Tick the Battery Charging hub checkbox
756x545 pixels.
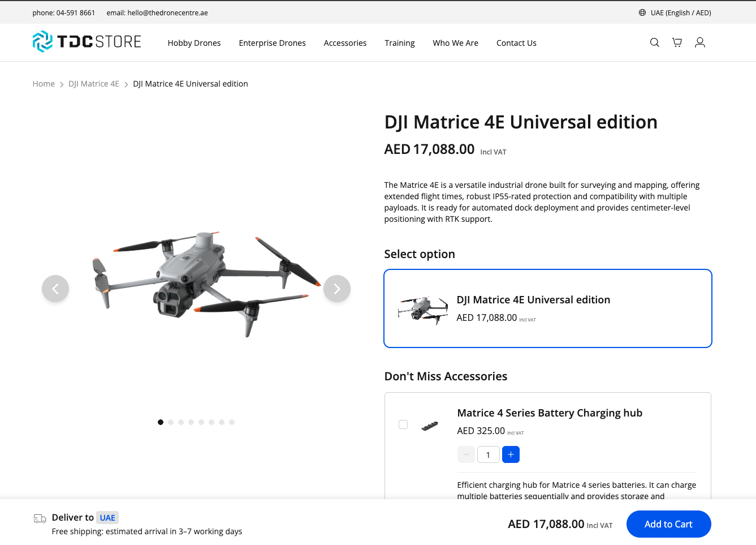pos(403,424)
